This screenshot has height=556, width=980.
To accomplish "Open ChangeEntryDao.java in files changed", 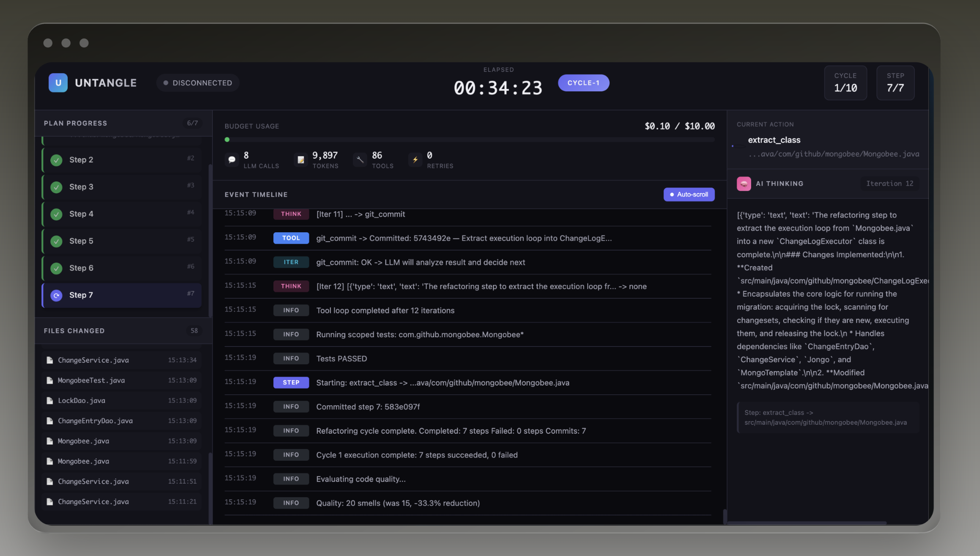I will [95, 421].
